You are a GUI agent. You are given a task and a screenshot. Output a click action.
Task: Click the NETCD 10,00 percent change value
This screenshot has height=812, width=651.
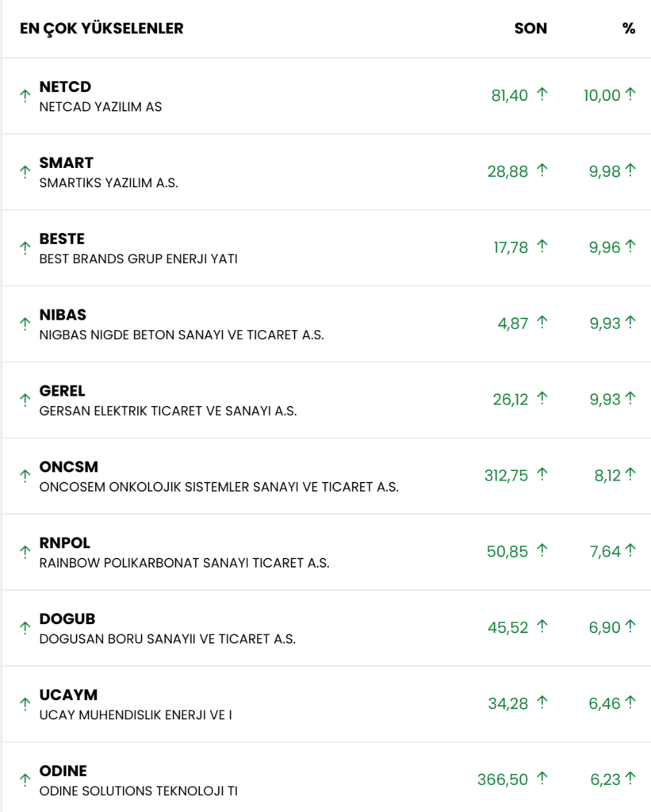(602, 95)
